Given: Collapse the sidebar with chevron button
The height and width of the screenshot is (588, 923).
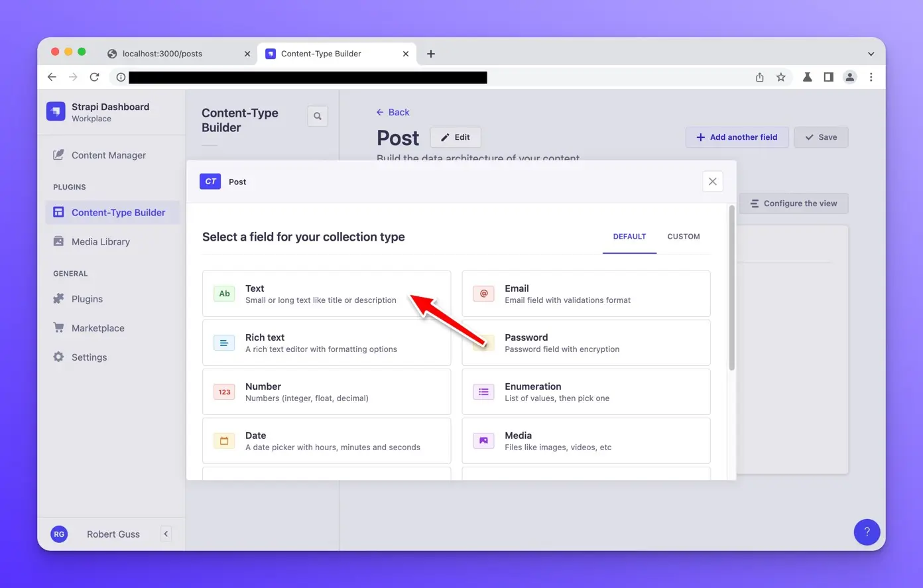Looking at the screenshot, I should [x=166, y=534].
